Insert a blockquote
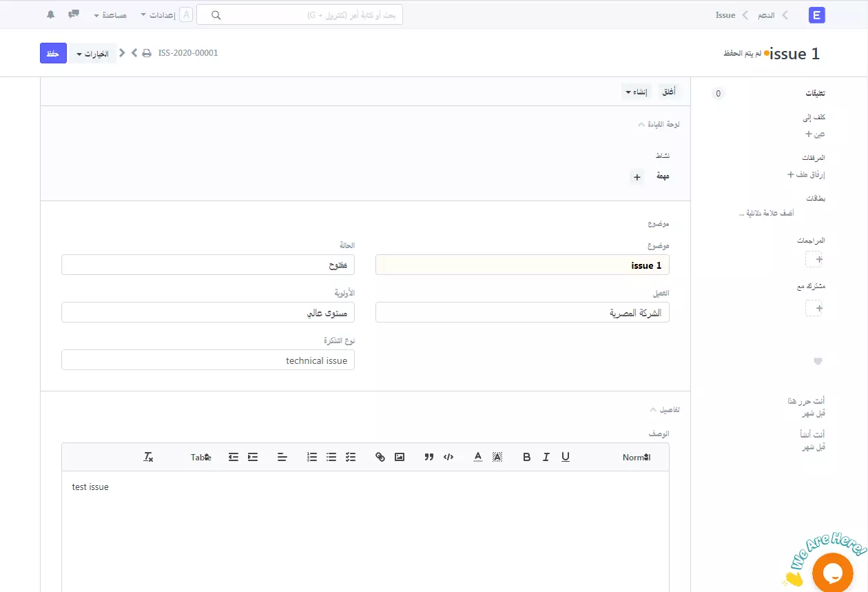 [429, 457]
